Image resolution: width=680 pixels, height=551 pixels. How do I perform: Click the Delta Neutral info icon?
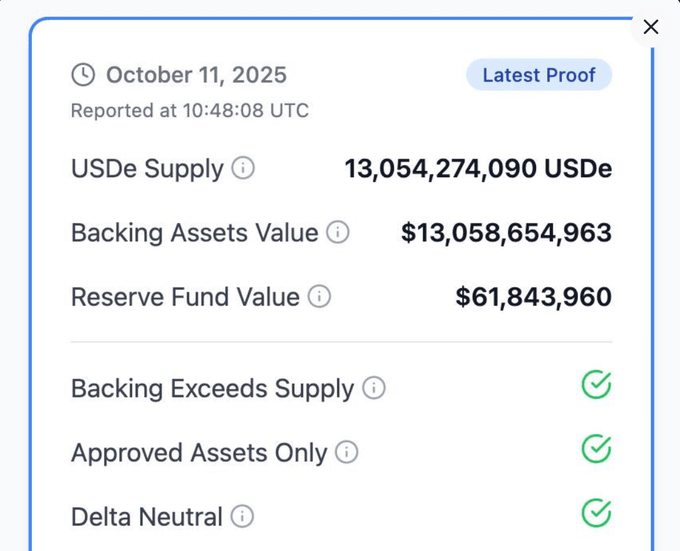tap(242, 516)
